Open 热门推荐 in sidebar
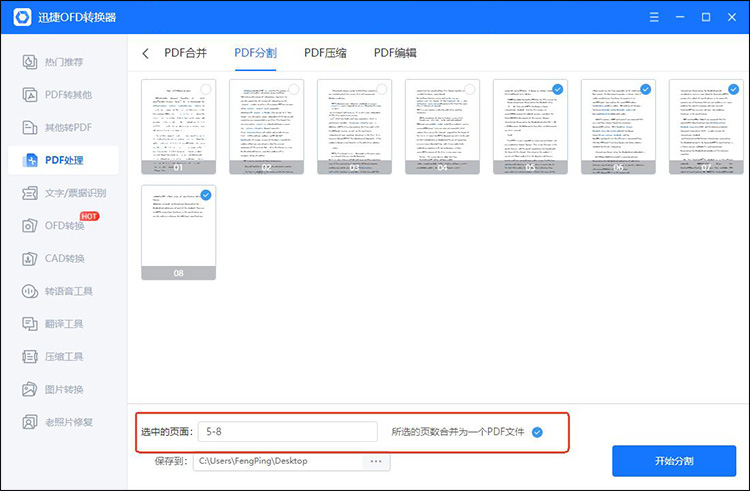Screen dimensions: 750x491 point(64,62)
